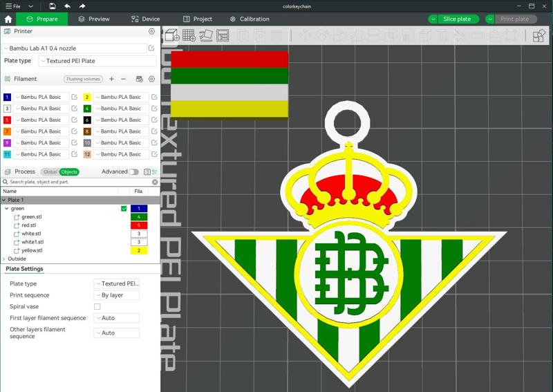The height and width of the screenshot is (392, 553).
Task: Open First layer filament sequence dropdown
Action: click(116, 318)
